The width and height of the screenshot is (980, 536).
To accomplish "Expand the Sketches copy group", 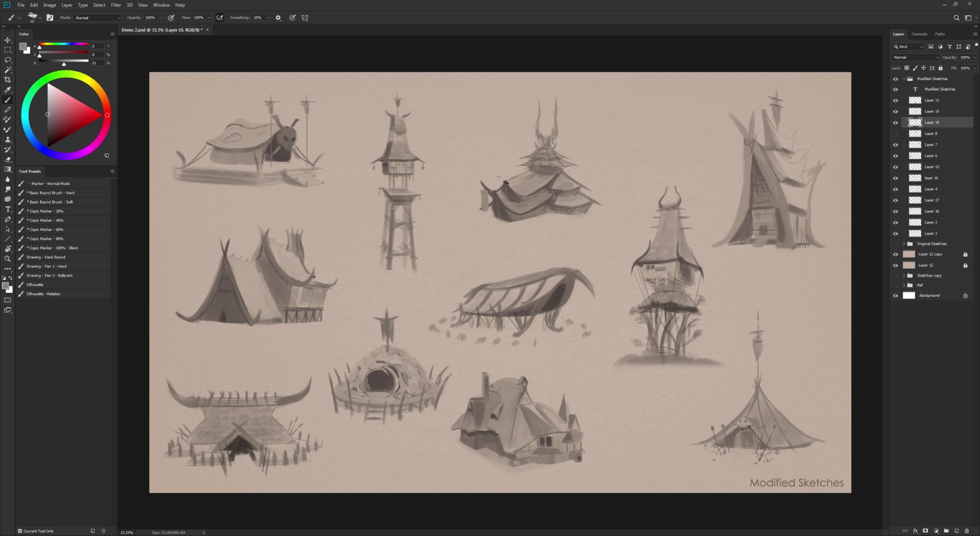I will click(904, 275).
